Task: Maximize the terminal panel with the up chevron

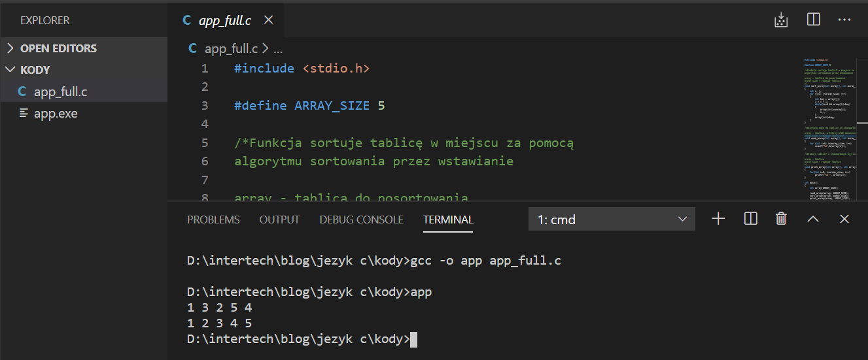Action: [813, 219]
